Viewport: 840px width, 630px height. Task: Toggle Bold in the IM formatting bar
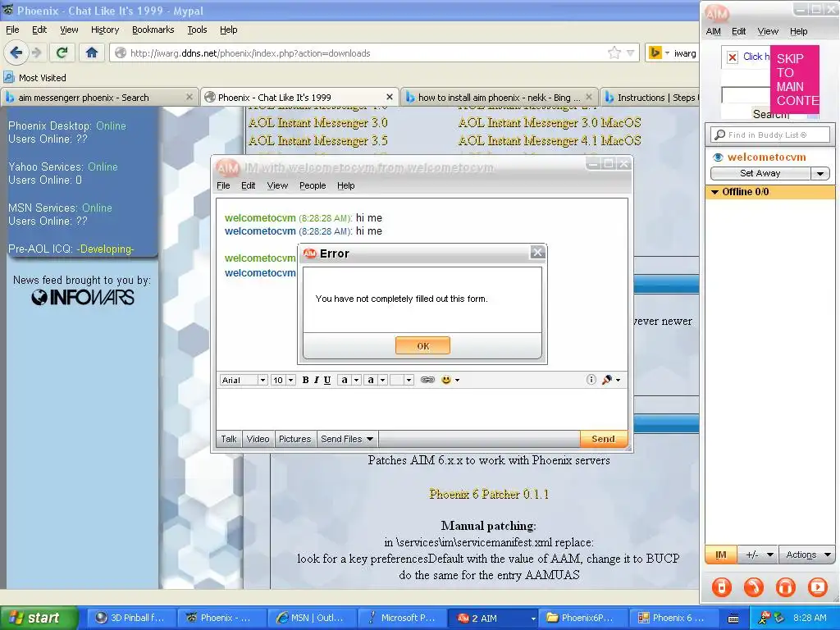(305, 380)
